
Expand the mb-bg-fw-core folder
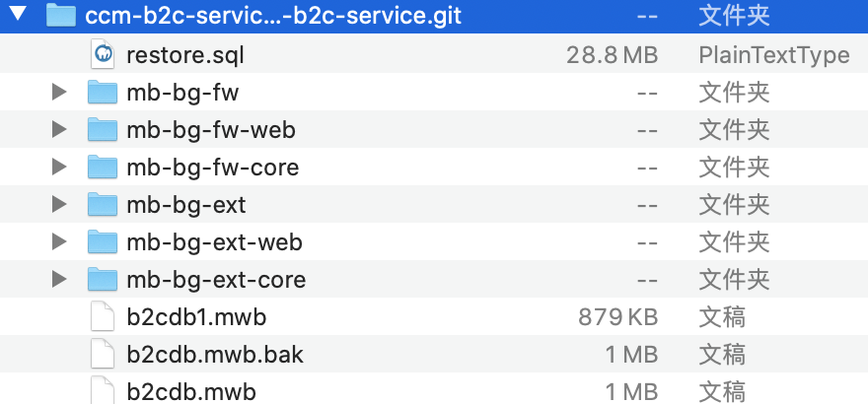[58, 167]
